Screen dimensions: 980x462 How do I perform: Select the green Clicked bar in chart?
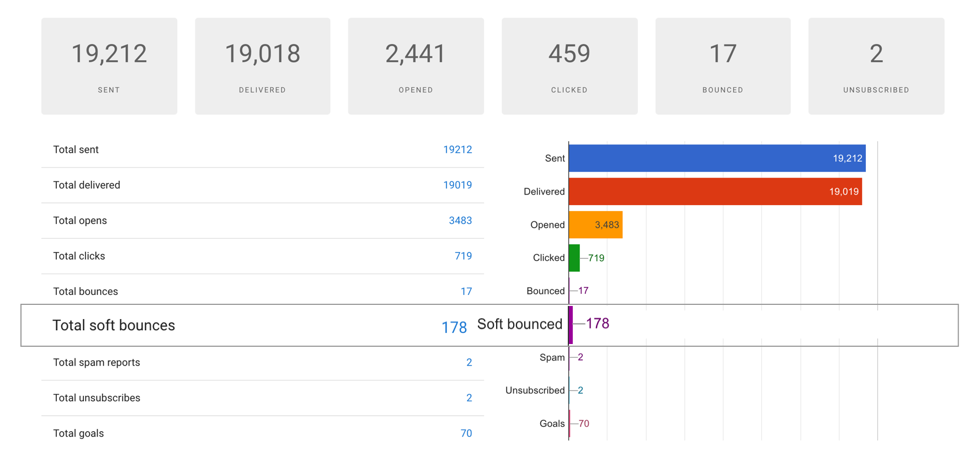click(574, 258)
